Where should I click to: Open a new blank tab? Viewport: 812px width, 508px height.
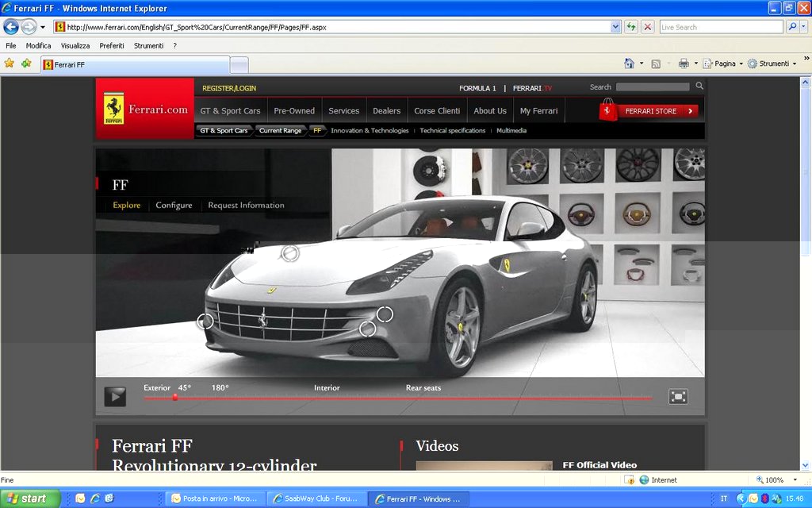coord(239,65)
